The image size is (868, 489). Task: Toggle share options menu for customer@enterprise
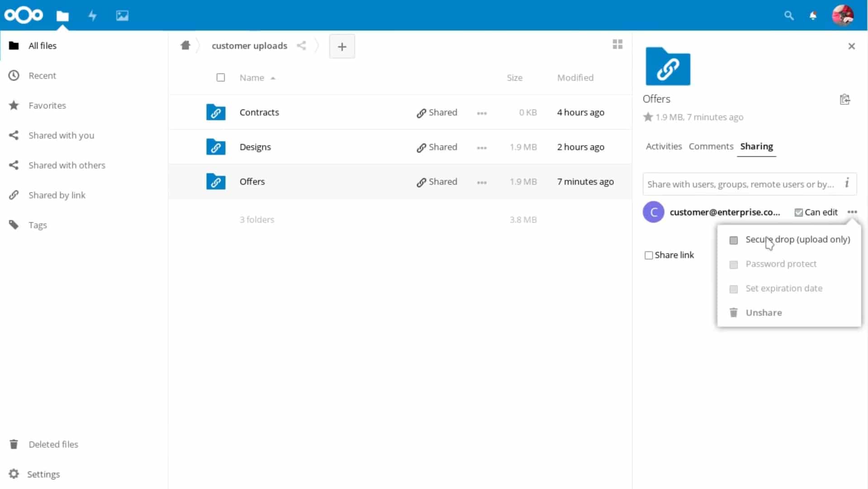coord(852,212)
